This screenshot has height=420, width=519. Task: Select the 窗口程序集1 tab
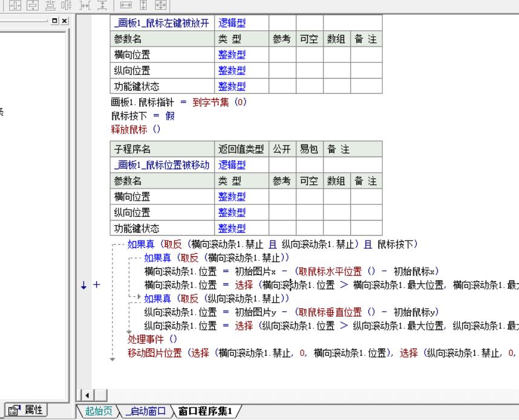tap(205, 411)
